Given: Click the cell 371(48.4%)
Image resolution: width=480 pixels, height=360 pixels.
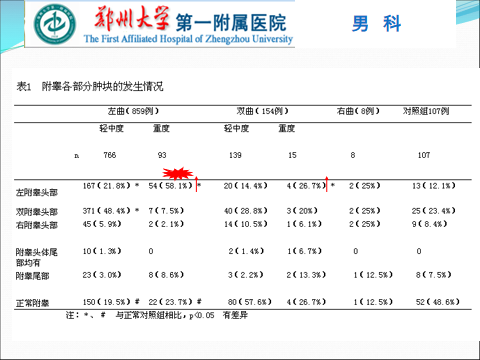Looking at the screenshot, I should (106, 211).
